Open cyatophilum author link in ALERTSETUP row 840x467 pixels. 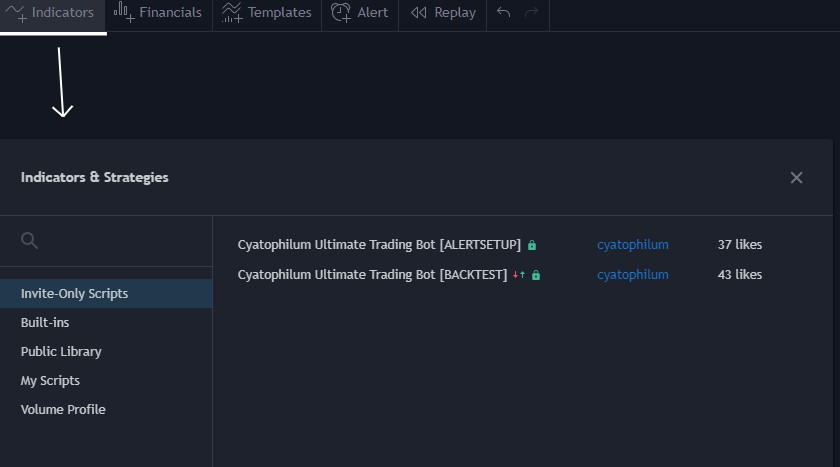pyautogui.click(x=633, y=245)
